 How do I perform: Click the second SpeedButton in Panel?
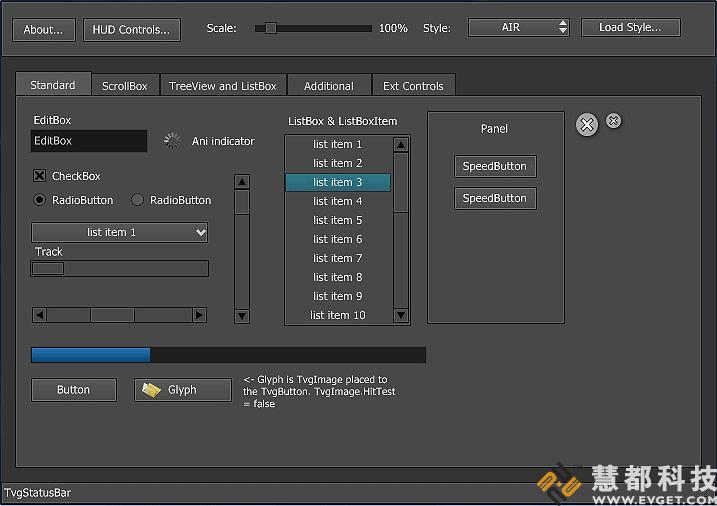click(x=495, y=198)
